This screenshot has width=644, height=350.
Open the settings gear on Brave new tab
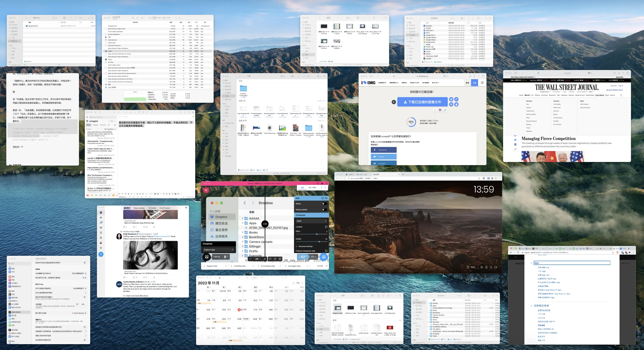point(482,267)
